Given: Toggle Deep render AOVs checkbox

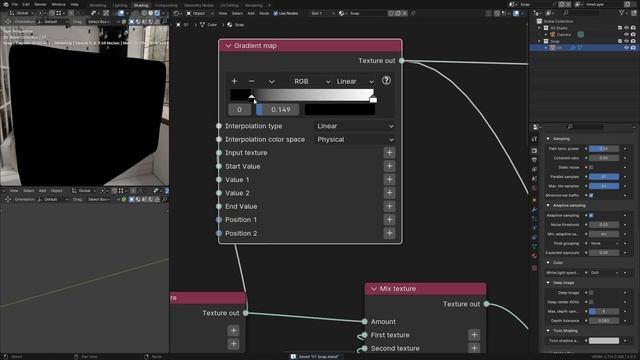Looking at the screenshot, I should (x=591, y=302).
